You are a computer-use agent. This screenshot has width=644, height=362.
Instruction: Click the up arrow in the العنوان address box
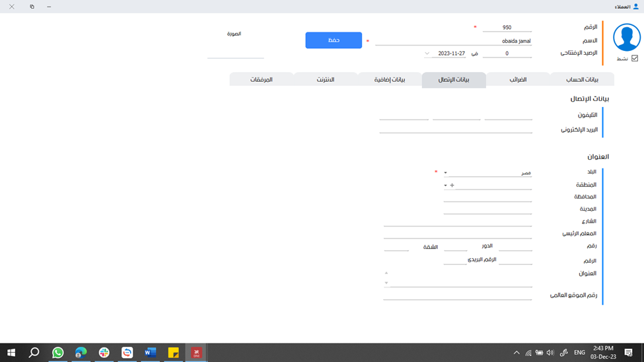[386, 273]
